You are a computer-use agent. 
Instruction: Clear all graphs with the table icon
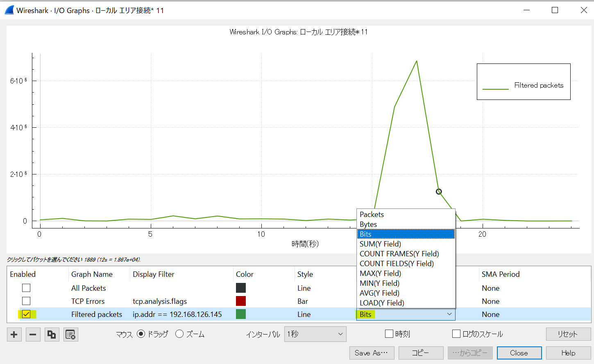tap(70, 335)
